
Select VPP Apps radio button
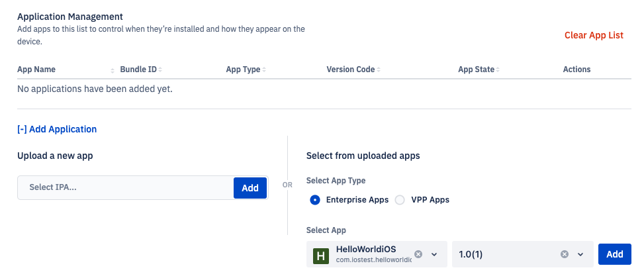pos(400,201)
